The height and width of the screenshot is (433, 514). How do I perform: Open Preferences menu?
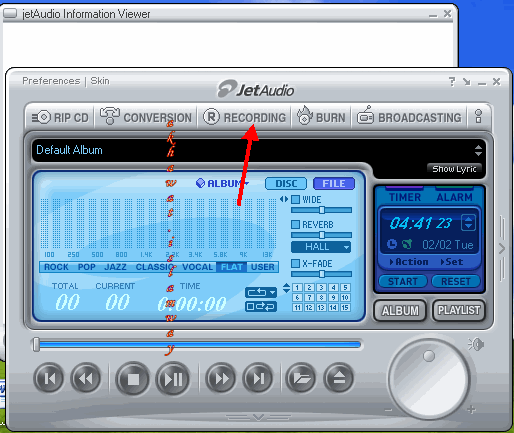click(51, 81)
